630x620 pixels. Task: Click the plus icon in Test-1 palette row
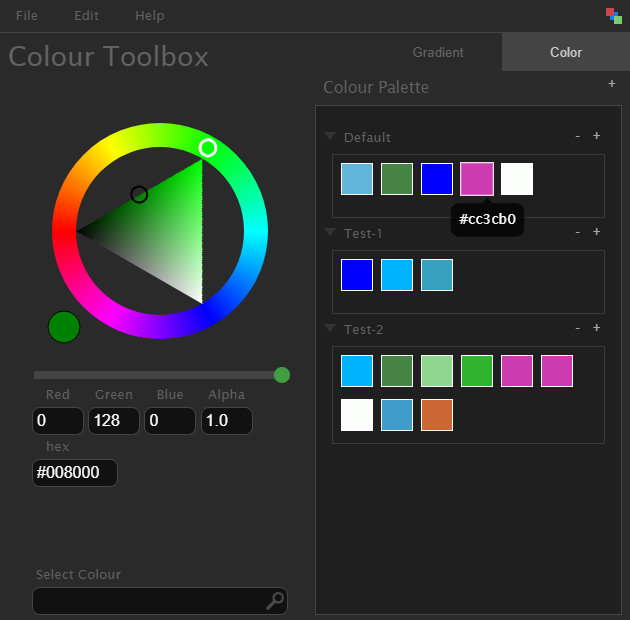point(597,232)
